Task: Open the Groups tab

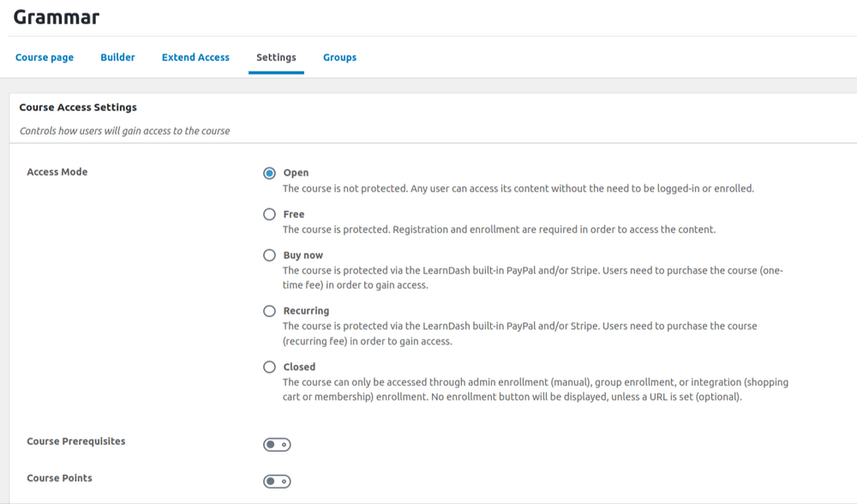Action: [339, 57]
